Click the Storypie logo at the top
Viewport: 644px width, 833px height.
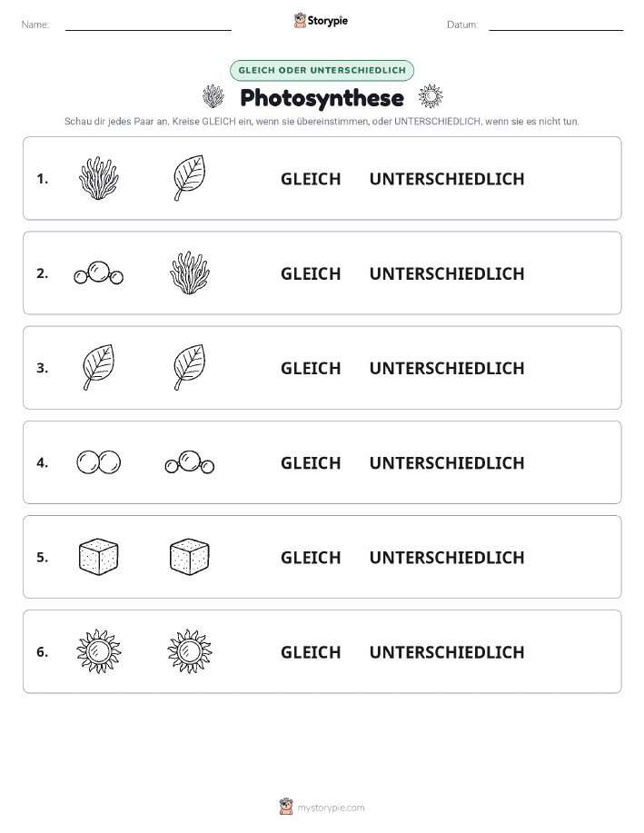pyautogui.click(x=321, y=21)
